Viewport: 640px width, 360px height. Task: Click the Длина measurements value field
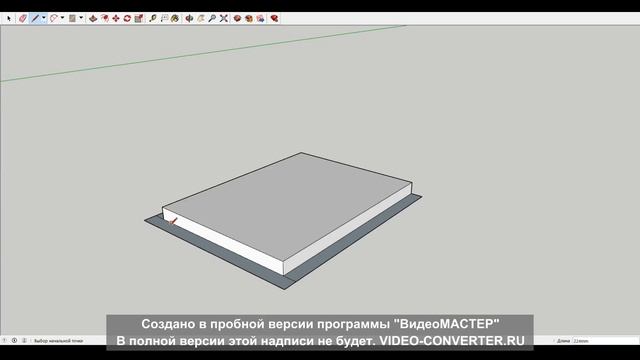(x=605, y=340)
